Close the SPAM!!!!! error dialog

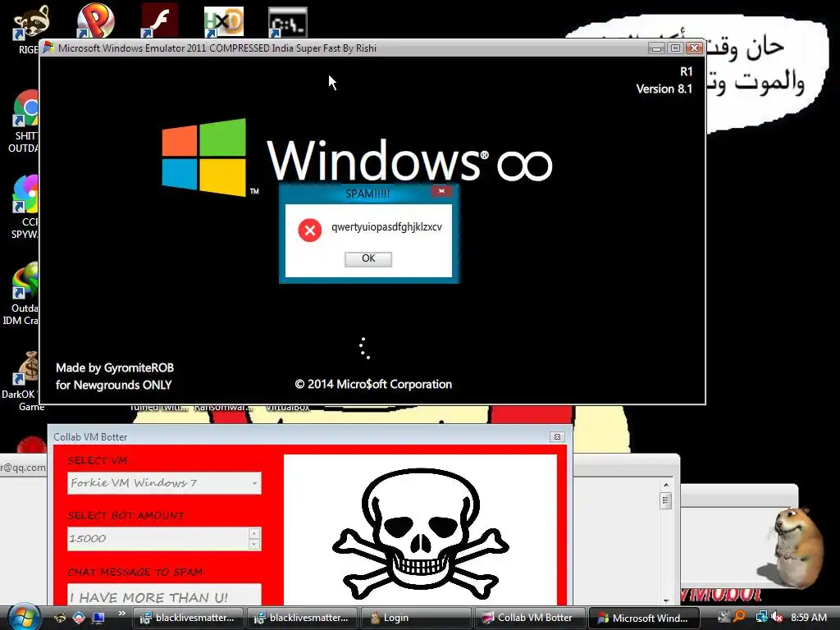[441, 190]
